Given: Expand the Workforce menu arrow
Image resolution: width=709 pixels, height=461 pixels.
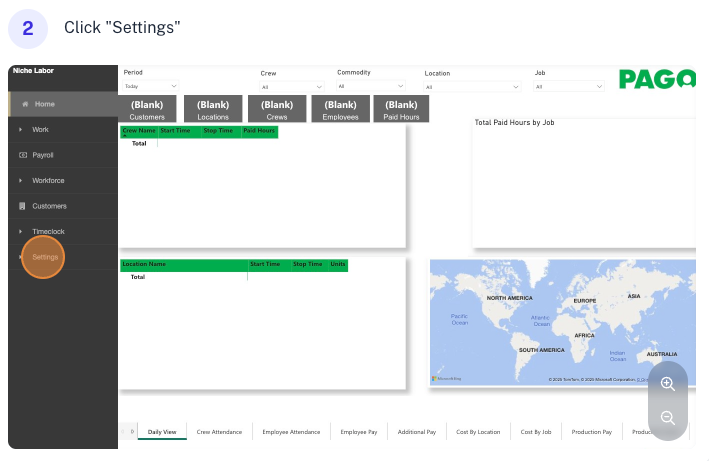Looking at the screenshot, I should tap(21, 181).
